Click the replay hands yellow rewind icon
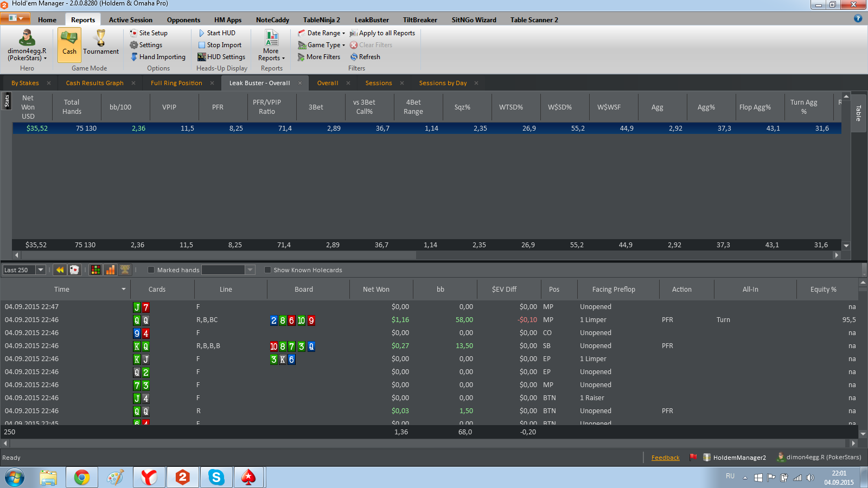Image resolution: width=868 pixels, height=488 pixels. pos(60,269)
